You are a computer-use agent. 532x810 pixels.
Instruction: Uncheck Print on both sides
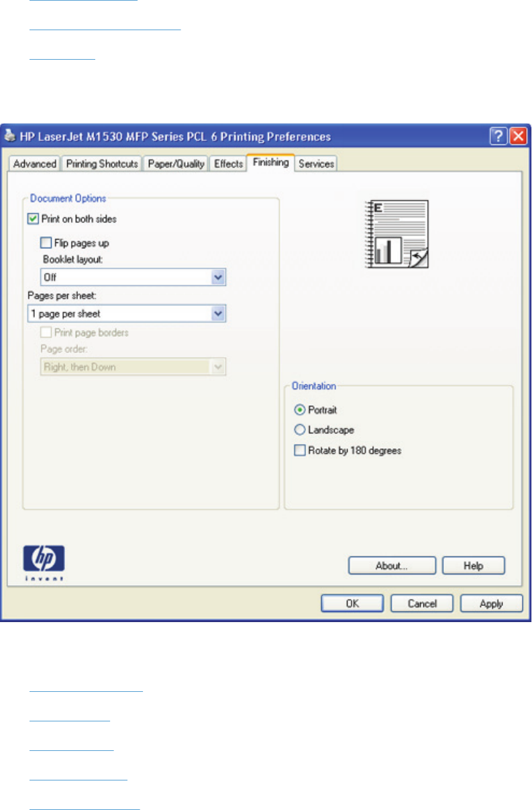(x=32, y=219)
